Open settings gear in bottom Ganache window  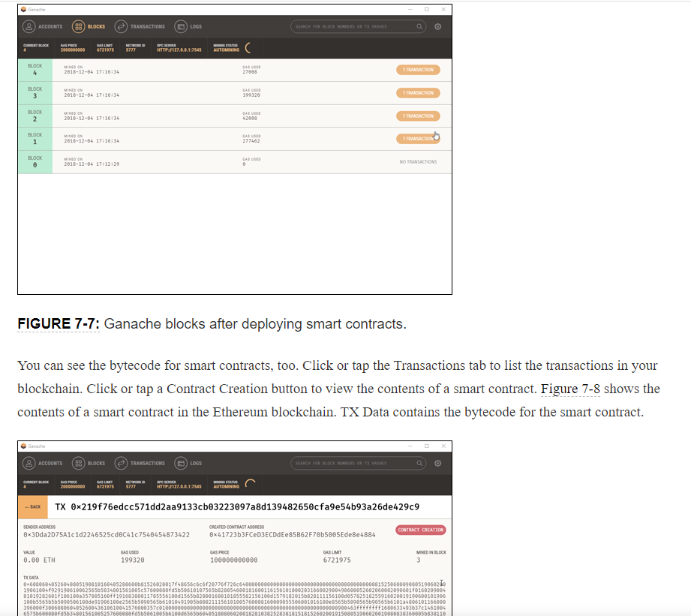(x=437, y=463)
